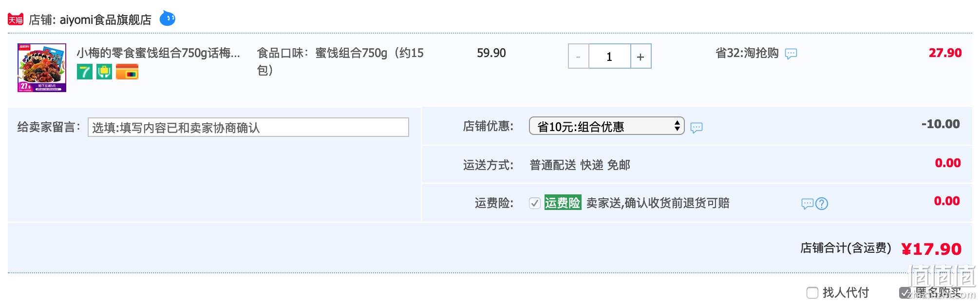Screen dimensions: 980x303
Task: Open the 小梅的零食蜜饯组合750g product title
Action: 158,53
